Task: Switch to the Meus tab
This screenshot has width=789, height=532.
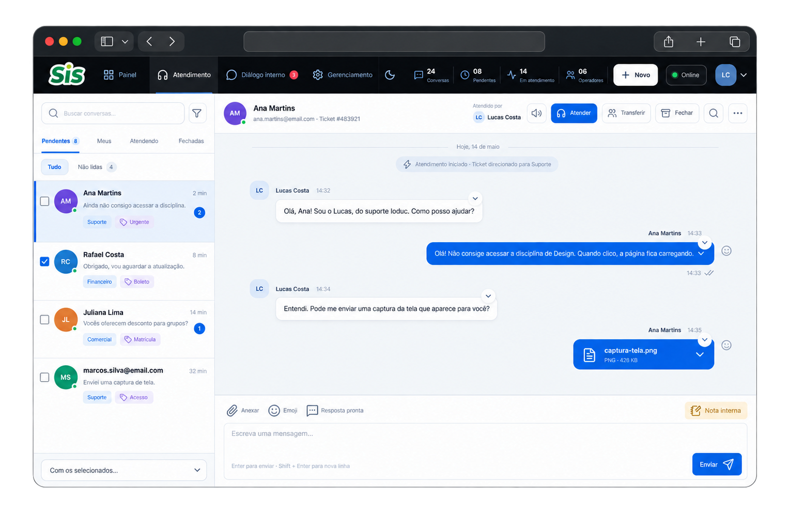Action: 104,141
